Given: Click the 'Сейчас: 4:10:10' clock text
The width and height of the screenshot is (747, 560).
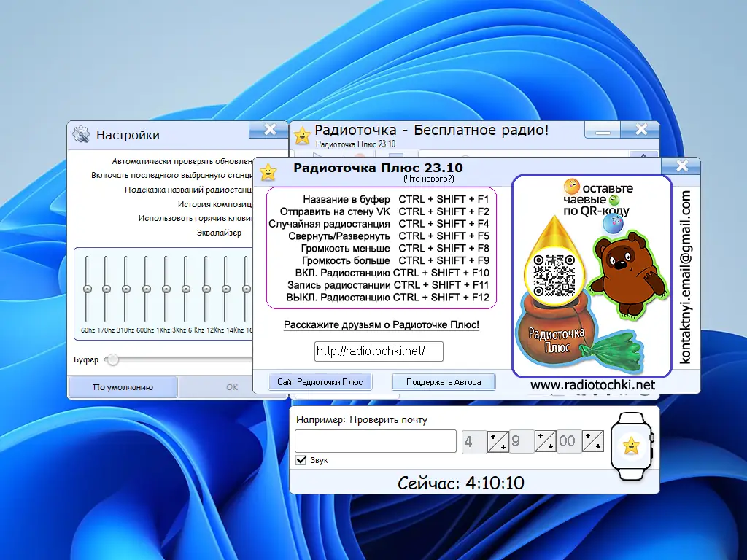Looking at the screenshot, I should [x=461, y=483].
